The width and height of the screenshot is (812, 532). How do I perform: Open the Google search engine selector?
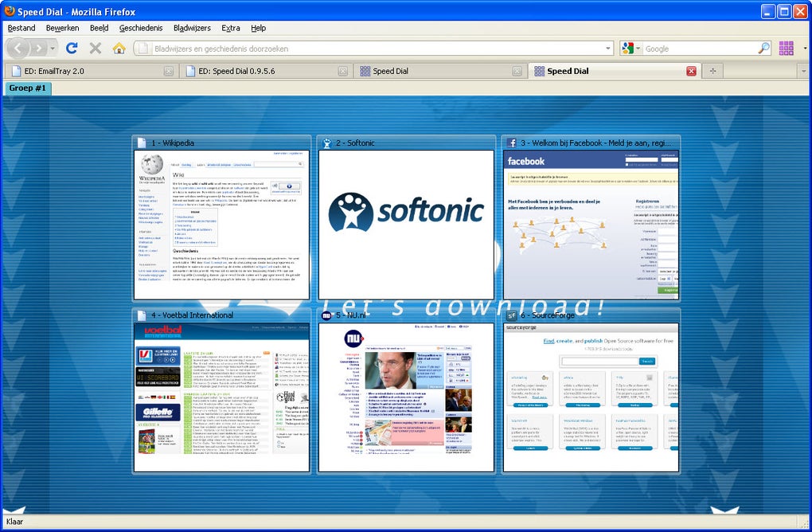click(631, 48)
